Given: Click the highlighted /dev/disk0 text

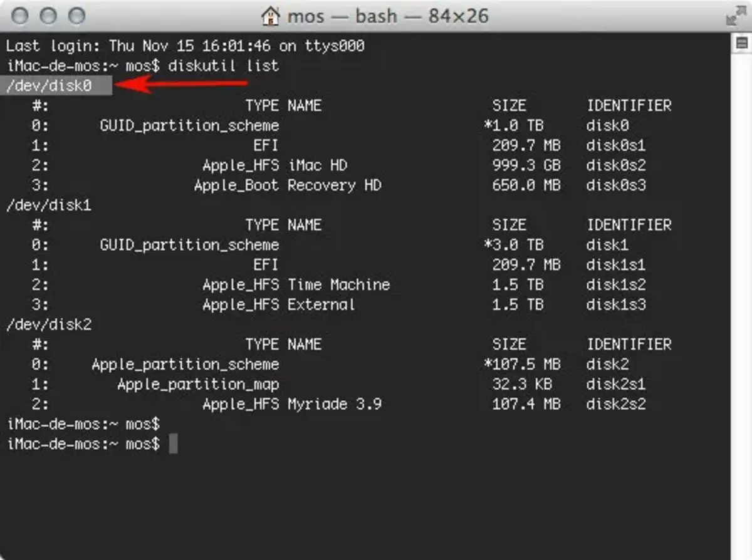Looking at the screenshot, I should (x=50, y=86).
